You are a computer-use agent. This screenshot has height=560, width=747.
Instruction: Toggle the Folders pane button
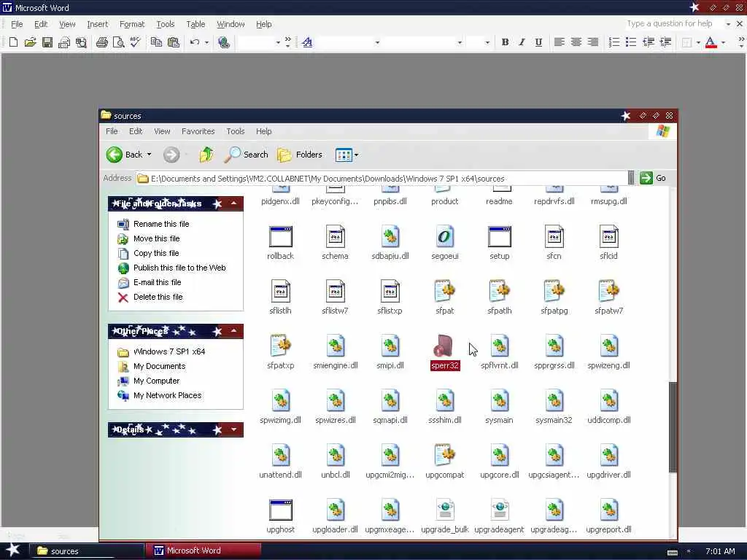click(x=300, y=155)
